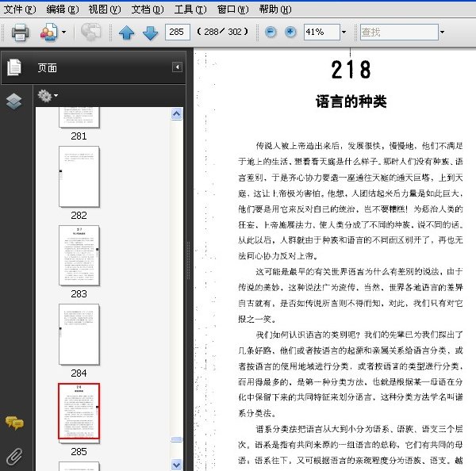The image size is (476, 471).
Task: Open the 工具(T) menu
Action: click(190, 10)
